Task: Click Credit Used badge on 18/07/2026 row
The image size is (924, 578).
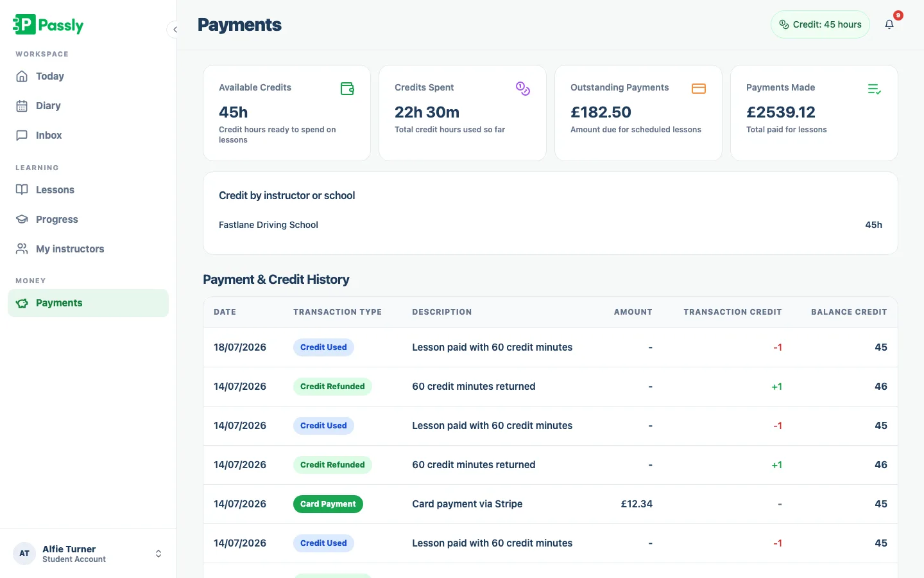Action: [x=323, y=347]
